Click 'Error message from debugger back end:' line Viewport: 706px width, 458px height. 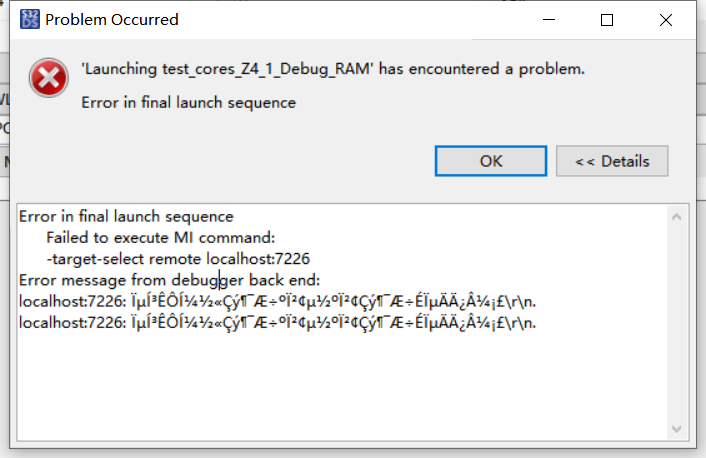pyautogui.click(x=169, y=279)
